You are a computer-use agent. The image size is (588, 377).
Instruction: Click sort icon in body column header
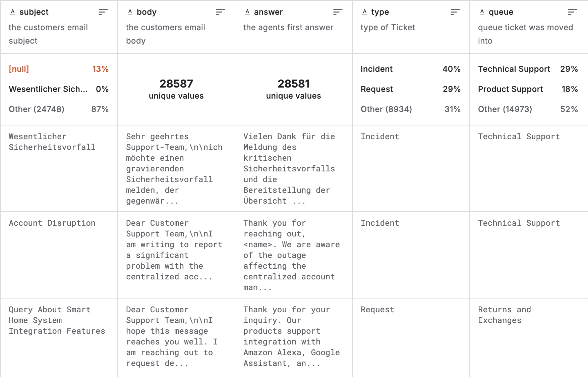(x=220, y=12)
